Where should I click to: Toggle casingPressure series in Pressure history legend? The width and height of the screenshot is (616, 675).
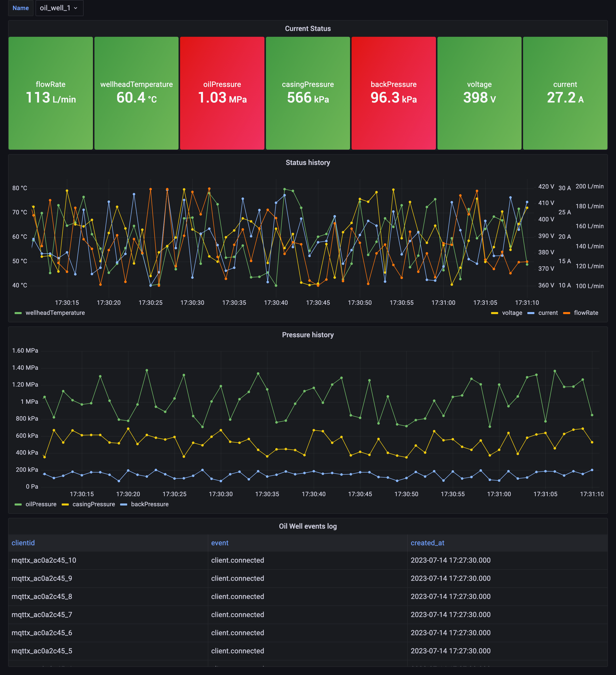pos(94,504)
